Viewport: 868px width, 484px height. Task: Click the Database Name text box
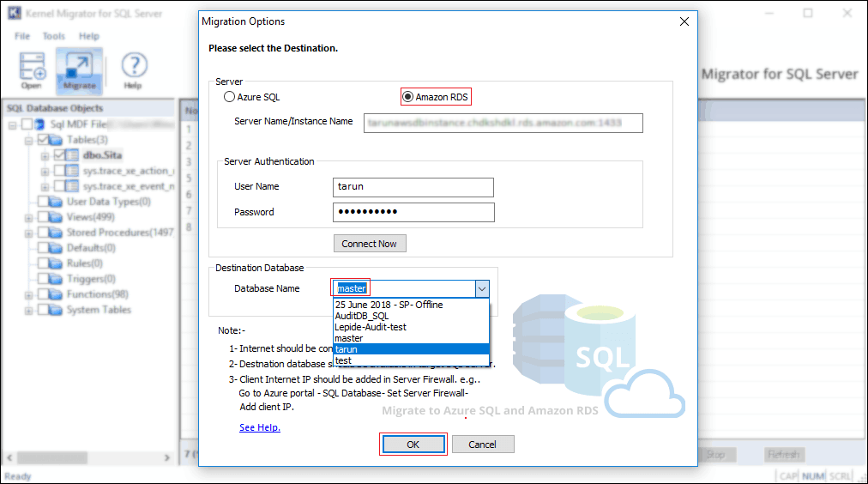404,288
